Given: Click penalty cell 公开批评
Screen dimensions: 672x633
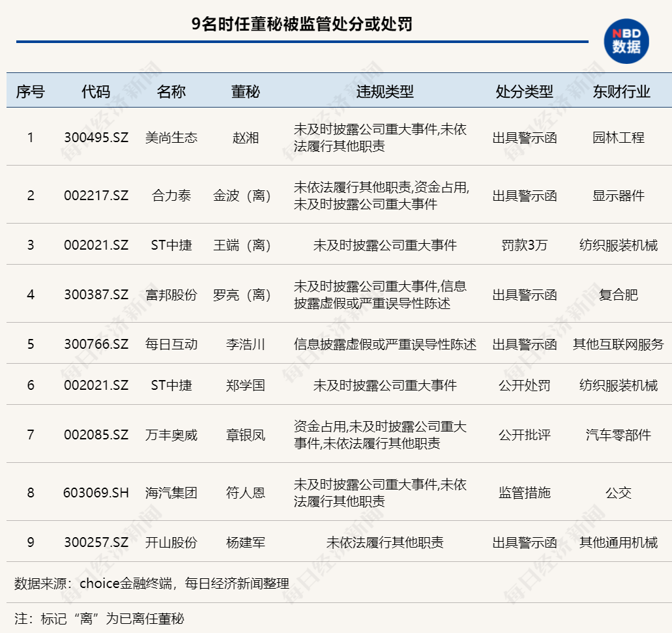Looking at the screenshot, I should (524, 435).
